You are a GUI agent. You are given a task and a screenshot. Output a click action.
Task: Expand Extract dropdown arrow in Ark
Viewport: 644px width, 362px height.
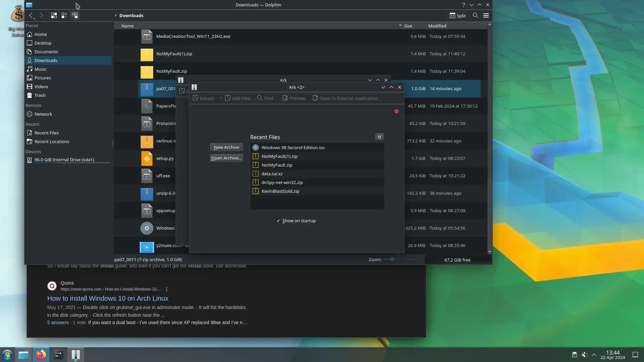220,98
